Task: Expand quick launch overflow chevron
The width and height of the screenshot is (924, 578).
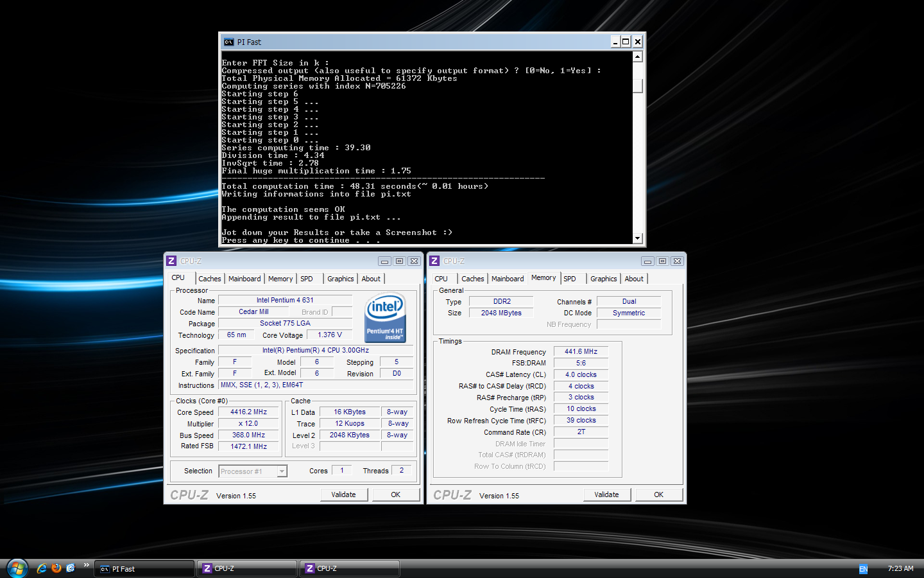Action: (x=86, y=565)
